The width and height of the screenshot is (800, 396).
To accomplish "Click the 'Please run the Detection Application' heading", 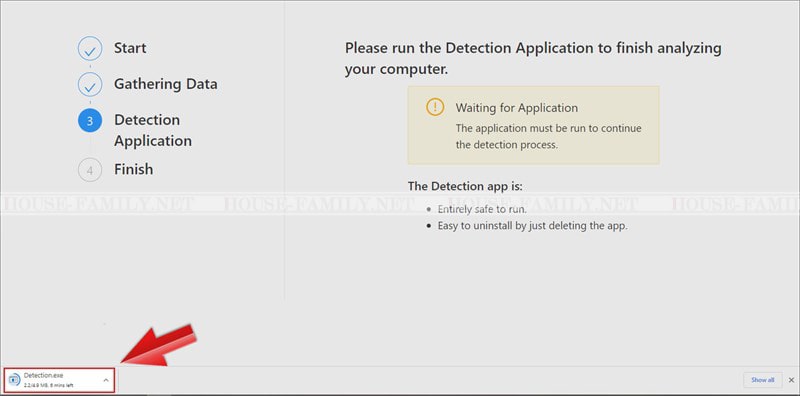I will tap(533, 58).
